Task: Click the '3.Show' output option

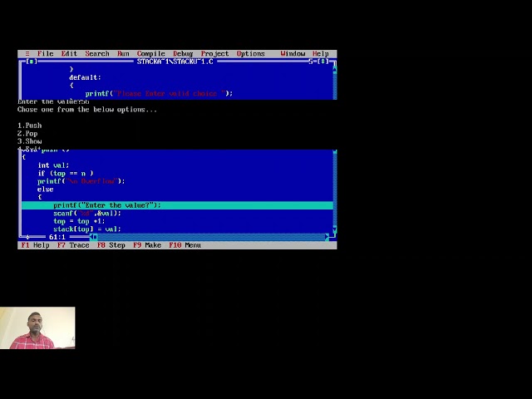Action: (x=30, y=141)
